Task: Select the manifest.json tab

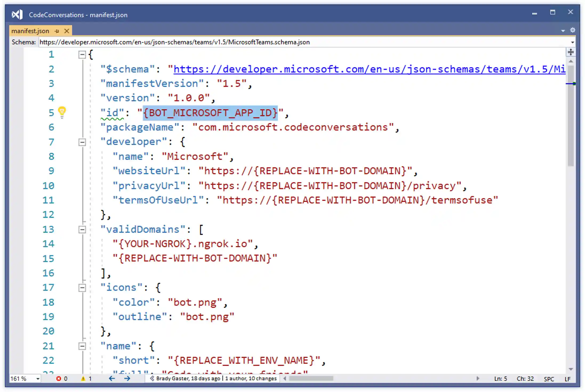Action: pos(30,31)
